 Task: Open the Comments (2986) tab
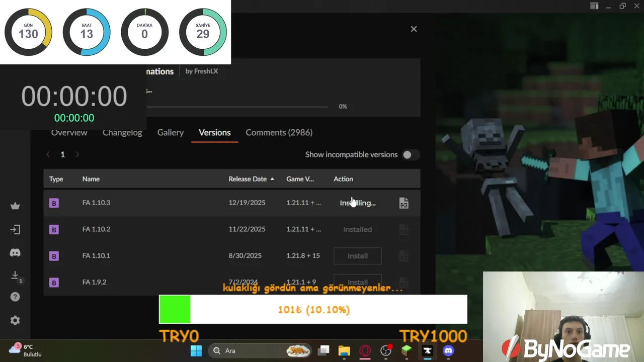tap(279, 133)
